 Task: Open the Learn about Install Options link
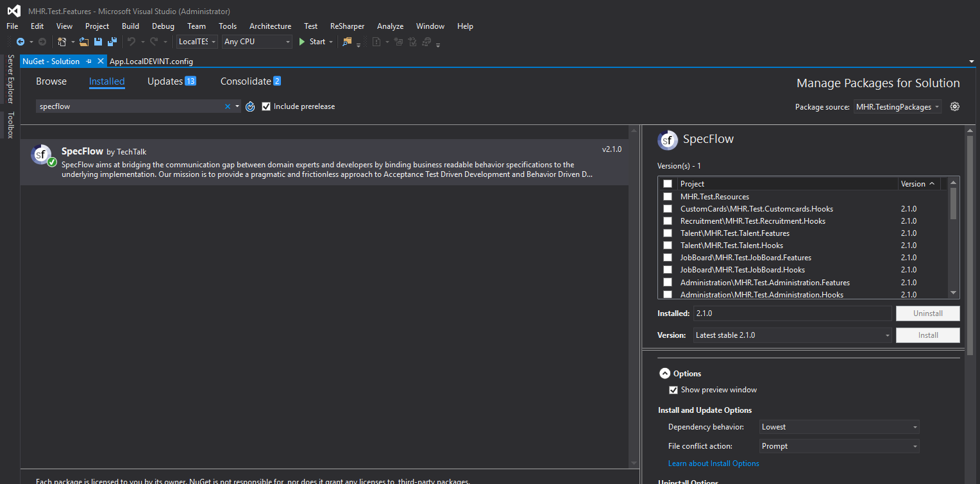pos(714,463)
